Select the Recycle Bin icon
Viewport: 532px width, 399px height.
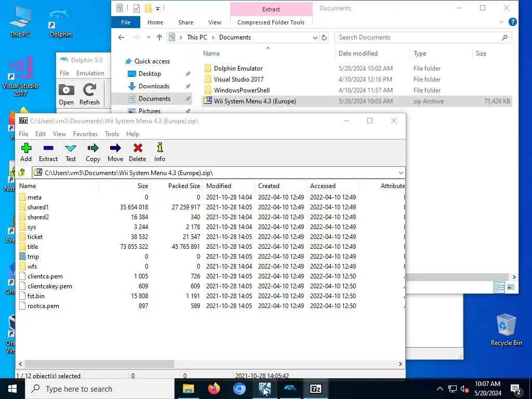point(506,330)
